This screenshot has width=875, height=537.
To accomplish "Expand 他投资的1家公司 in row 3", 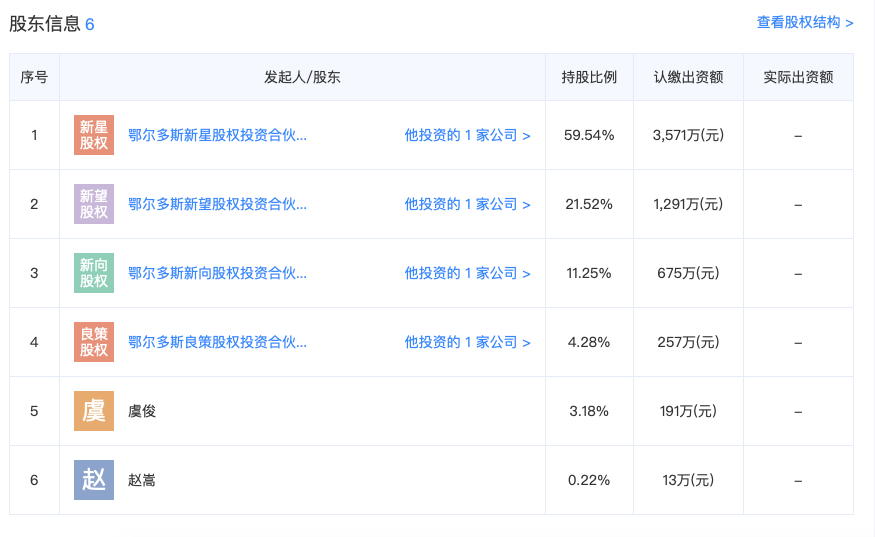I will [467, 273].
